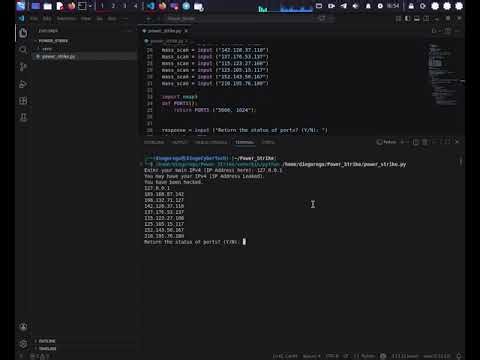Viewport: 480px width, 360px height.
Task: Open the Manage gear in activity bar
Action: (23, 343)
